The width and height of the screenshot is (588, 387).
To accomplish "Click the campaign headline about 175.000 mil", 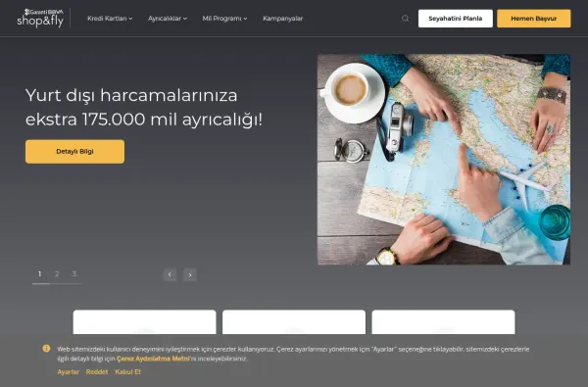I will pyautogui.click(x=144, y=107).
